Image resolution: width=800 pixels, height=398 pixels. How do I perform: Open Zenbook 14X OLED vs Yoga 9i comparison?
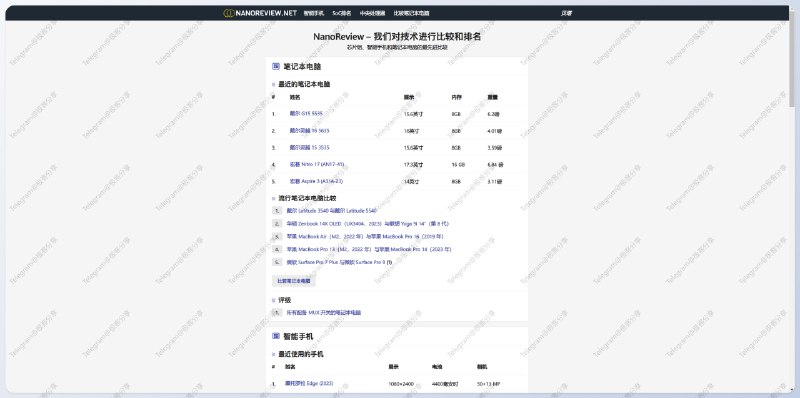pyautogui.click(x=368, y=223)
